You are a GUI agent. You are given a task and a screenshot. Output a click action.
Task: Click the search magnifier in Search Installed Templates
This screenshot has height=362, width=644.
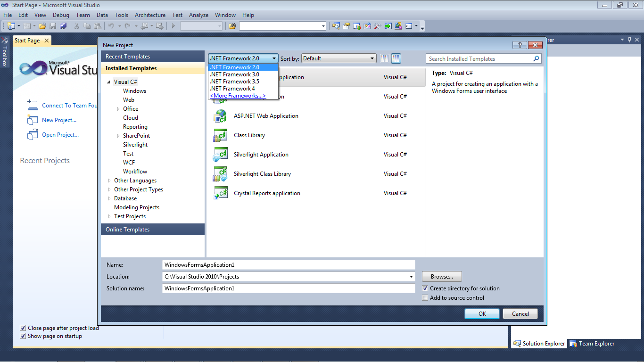[536, 59]
